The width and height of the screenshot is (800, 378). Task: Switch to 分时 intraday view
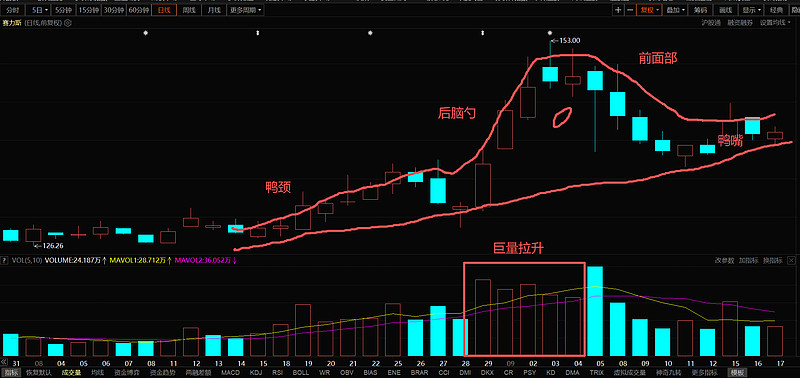click(12, 10)
